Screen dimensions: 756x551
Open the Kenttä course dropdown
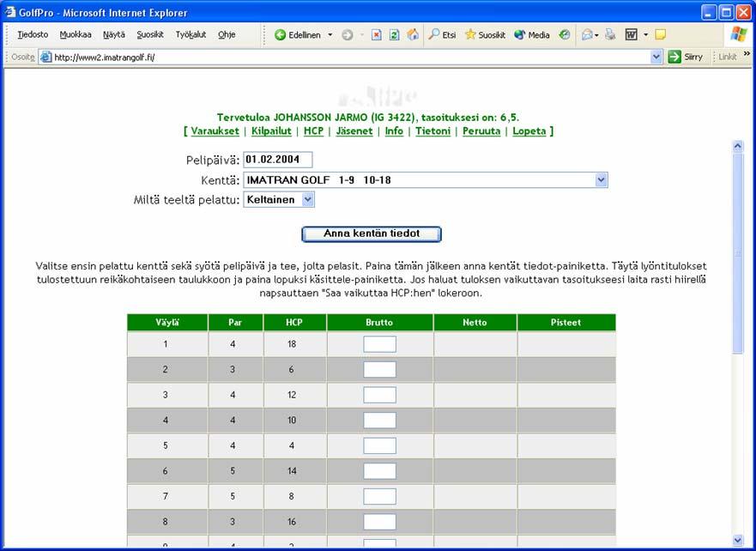(601, 180)
